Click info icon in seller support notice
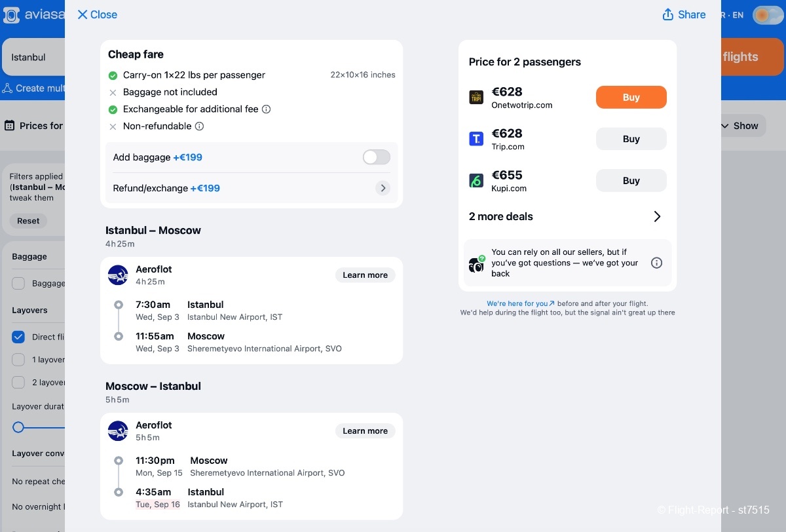786x532 pixels. tap(656, 263)
